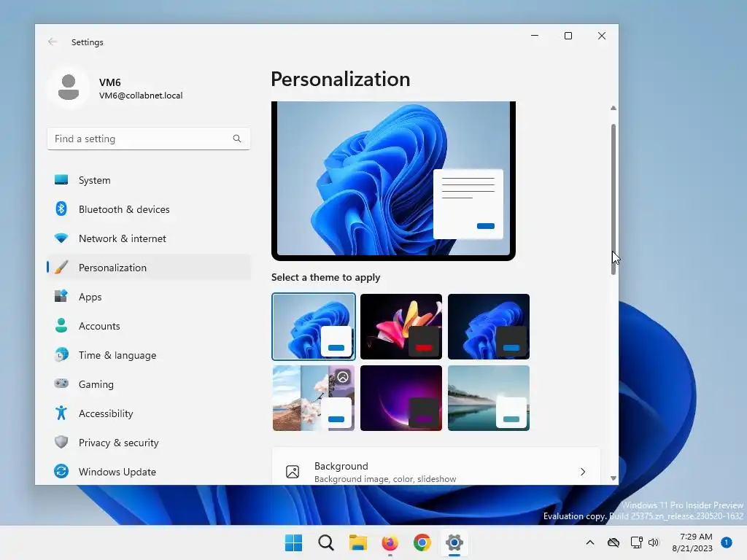Click the desktop preview image
This screenshot has width=747, height=560.
(x=393, y=181)
